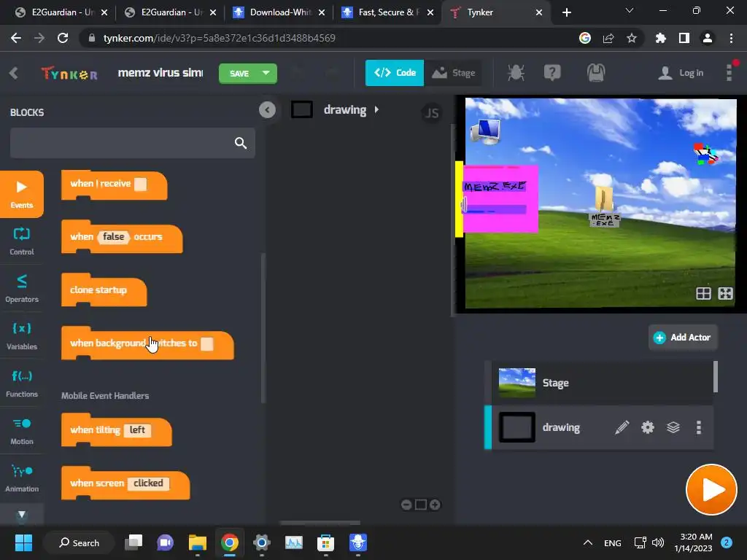Screen dimensions: 747x560
Task: Go back with the Tynker header arrow
Action: tap(13, 73)
